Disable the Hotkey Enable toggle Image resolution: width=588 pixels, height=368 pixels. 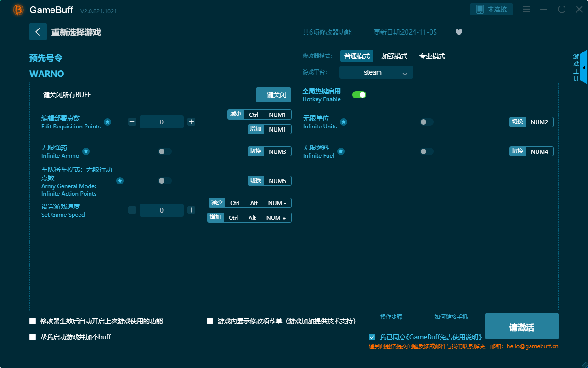pyautogui.click(x=359, y=94)
